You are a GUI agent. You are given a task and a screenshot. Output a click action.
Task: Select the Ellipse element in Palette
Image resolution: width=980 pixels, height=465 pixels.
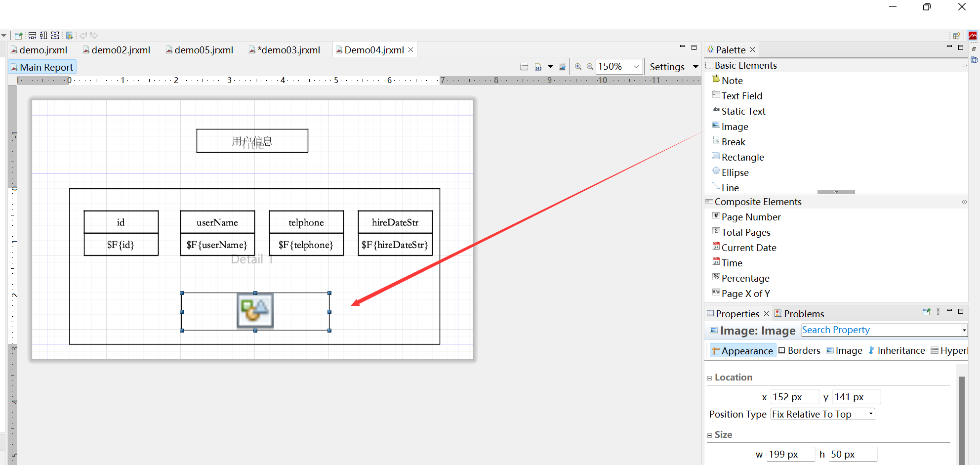[735, 172]
